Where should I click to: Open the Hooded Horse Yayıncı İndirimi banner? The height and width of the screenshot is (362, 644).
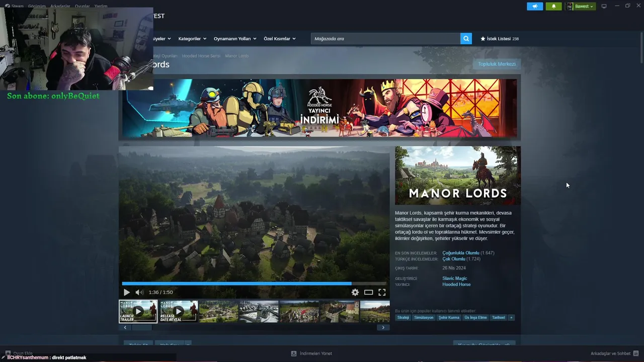pos(319,108)
